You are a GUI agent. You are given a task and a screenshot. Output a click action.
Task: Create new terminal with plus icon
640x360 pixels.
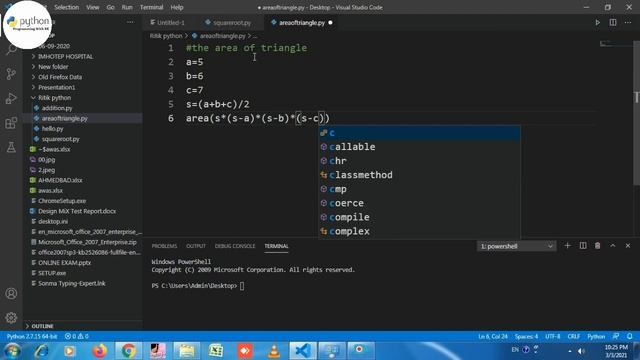567,246
